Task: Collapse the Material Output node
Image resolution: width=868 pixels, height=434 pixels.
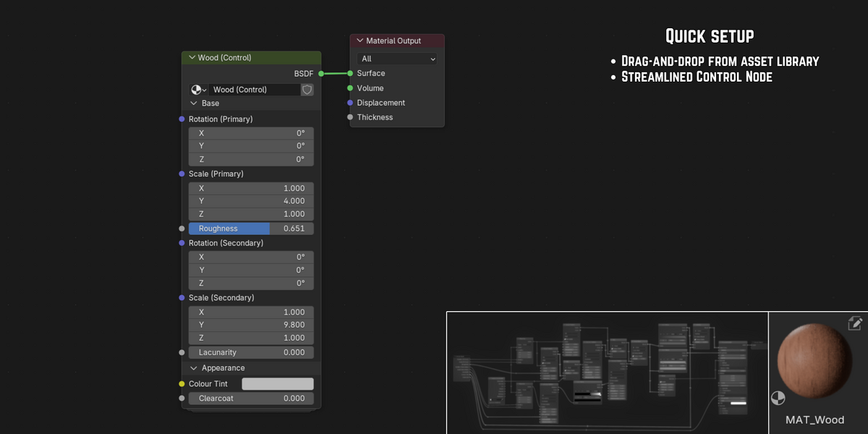Action: [359, 41]
